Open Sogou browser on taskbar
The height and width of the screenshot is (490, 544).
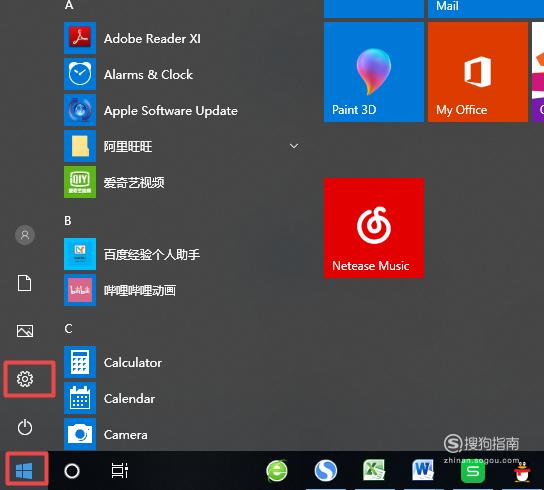[326, 471]
